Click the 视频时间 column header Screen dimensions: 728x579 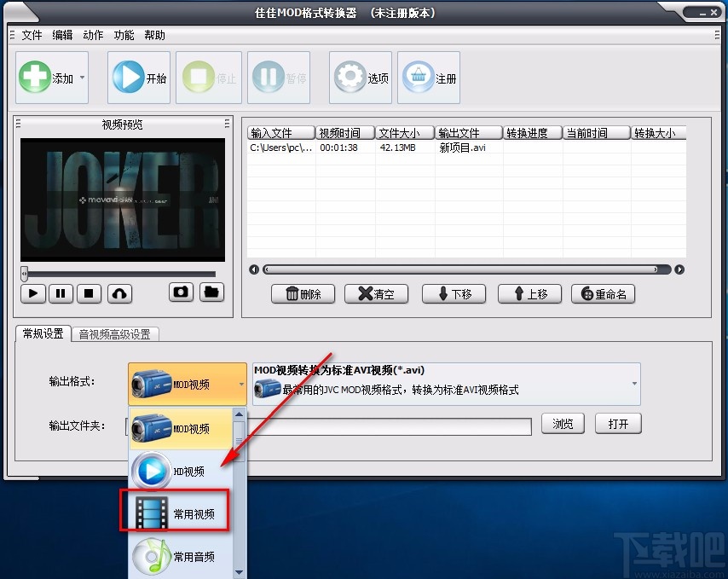pyautogui.click(x=345, y=133)
